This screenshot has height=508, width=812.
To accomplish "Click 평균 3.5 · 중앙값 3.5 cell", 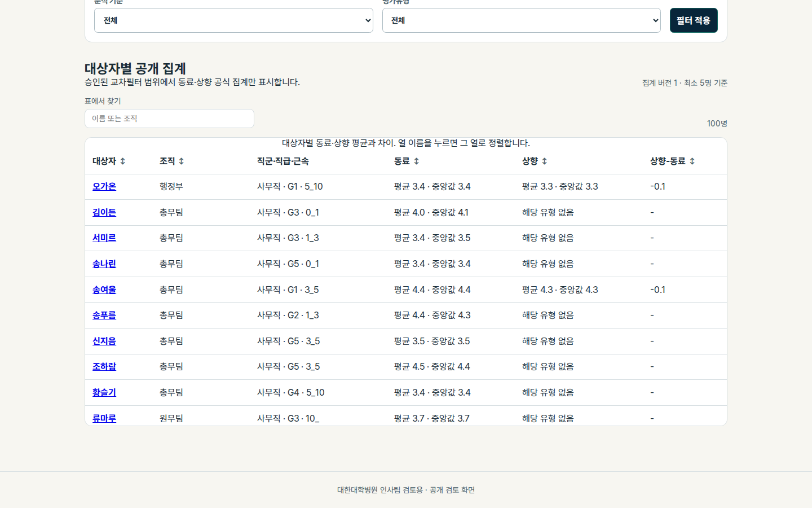I will click(x=432, y=341).
